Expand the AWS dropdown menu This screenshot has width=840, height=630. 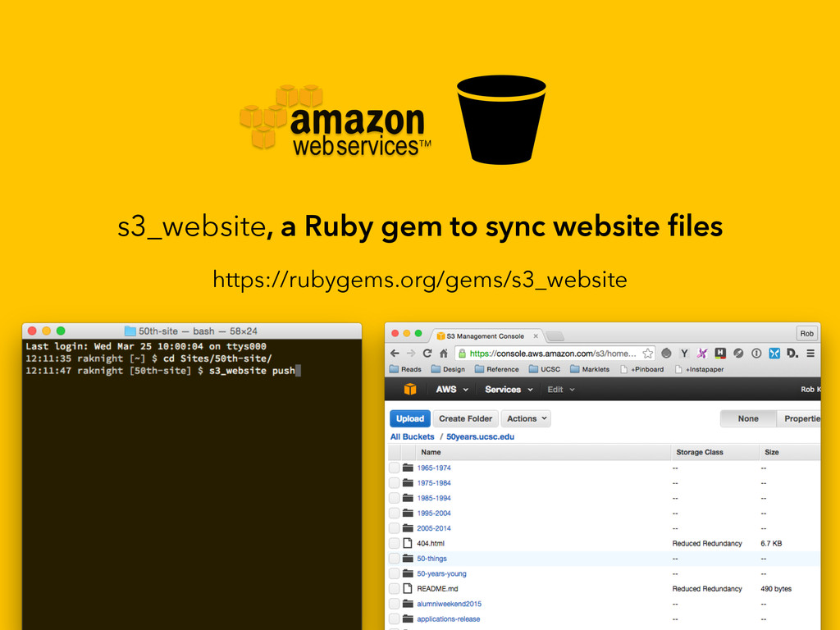452,390
